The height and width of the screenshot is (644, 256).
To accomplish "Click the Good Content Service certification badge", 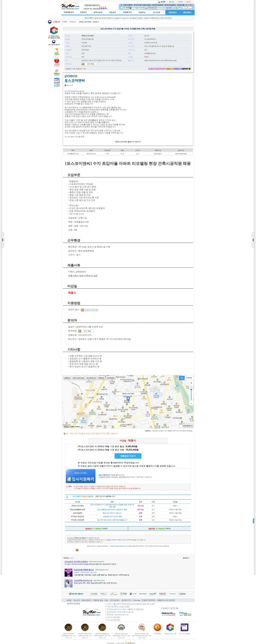I will tap(54, 32).
